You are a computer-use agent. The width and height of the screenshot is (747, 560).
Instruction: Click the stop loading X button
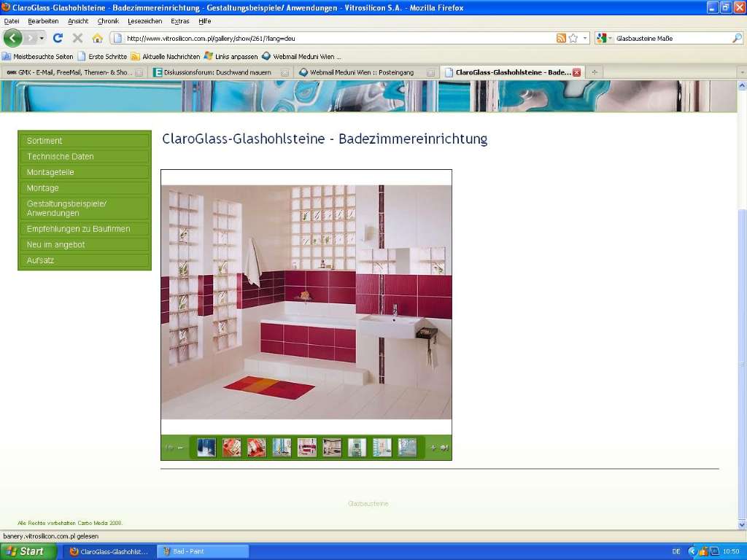[77, 38]
